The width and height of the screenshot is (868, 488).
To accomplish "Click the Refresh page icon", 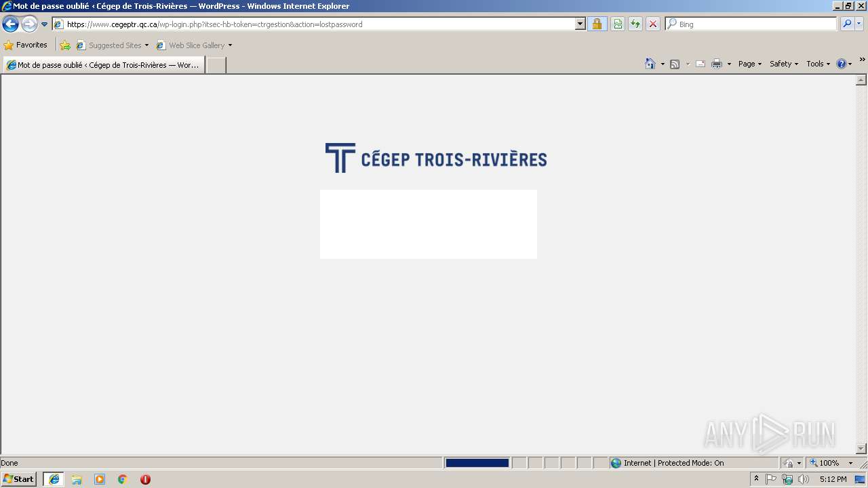I will (x=635, y=24).
